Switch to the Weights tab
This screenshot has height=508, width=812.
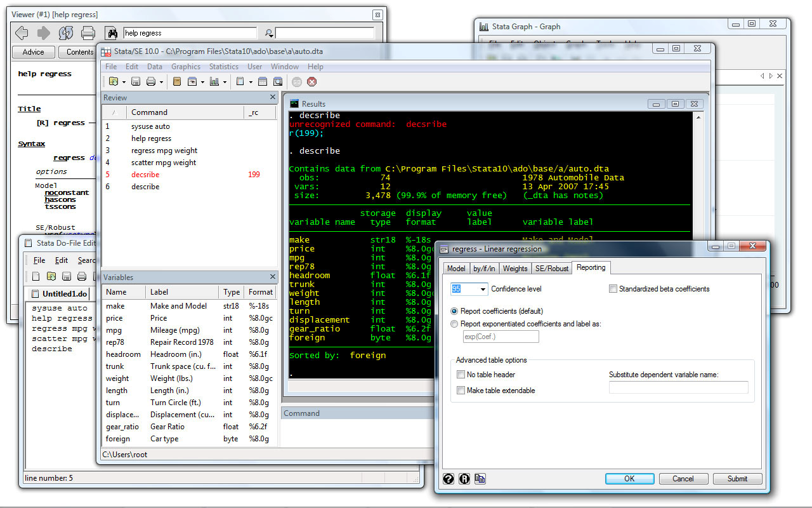click(x=515, y=269)
